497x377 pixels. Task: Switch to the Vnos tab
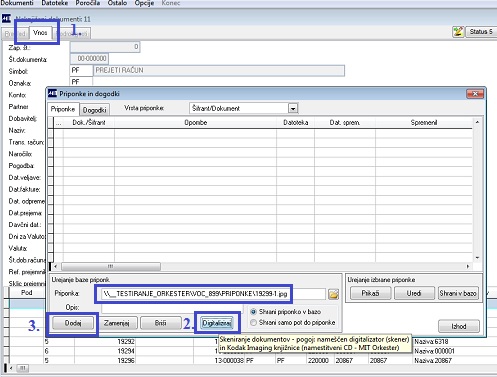[x=40, y=33]
